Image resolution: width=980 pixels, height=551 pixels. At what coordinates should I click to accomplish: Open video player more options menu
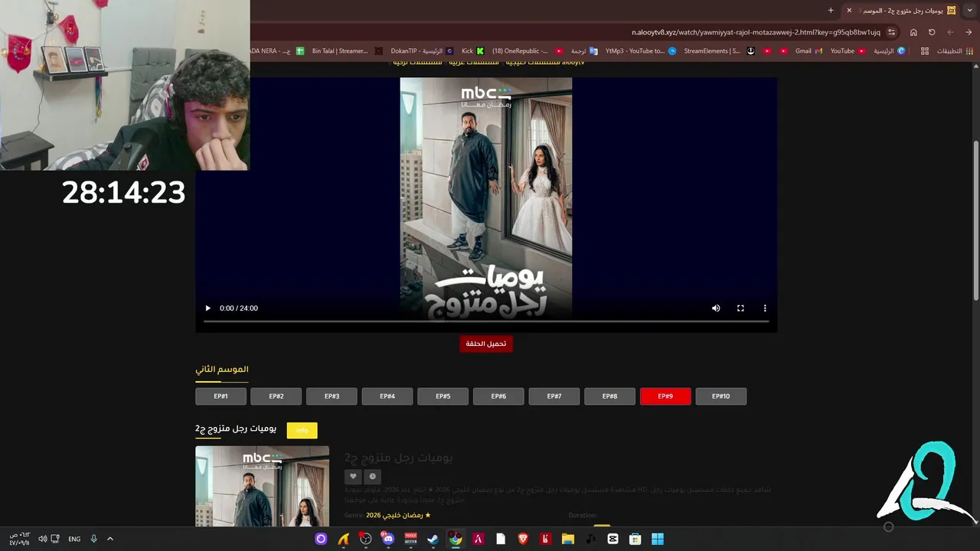tap(765, 308)
